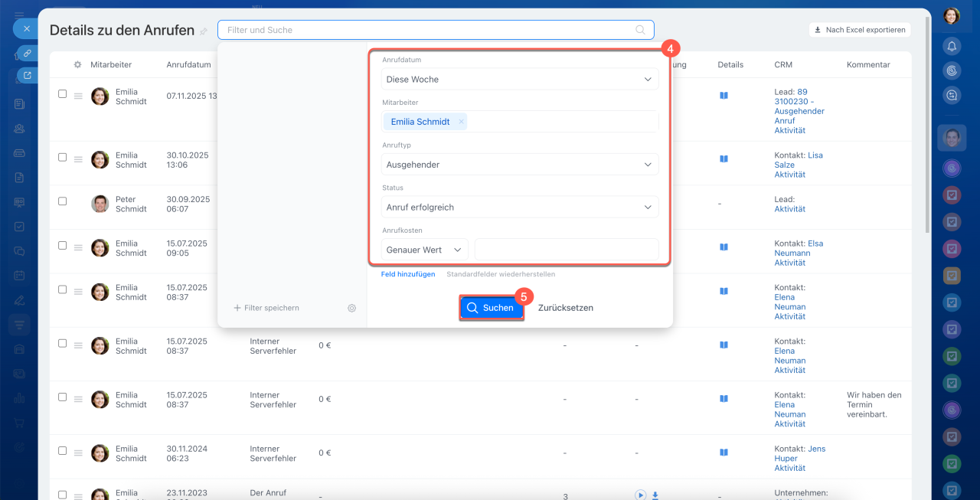The height and width of the screenshot is (500, 980).
Task: Close the slider with the X button
Action: click(x=26, y=28)
